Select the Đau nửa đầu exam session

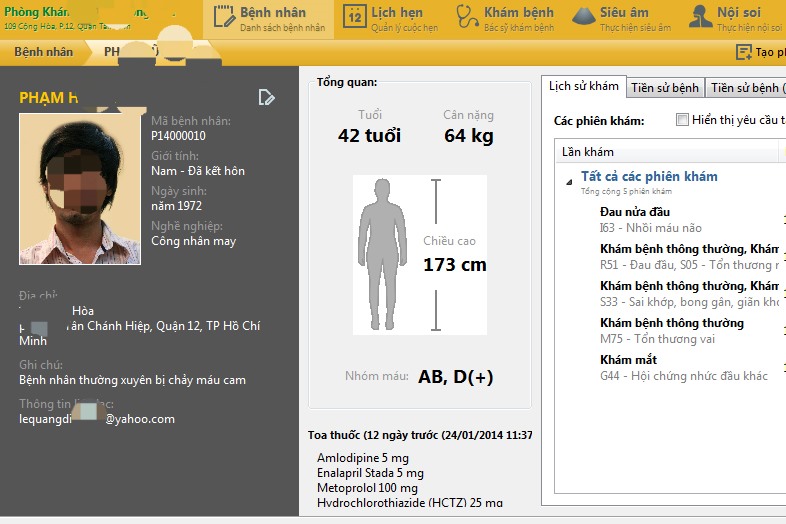point(635,212)
